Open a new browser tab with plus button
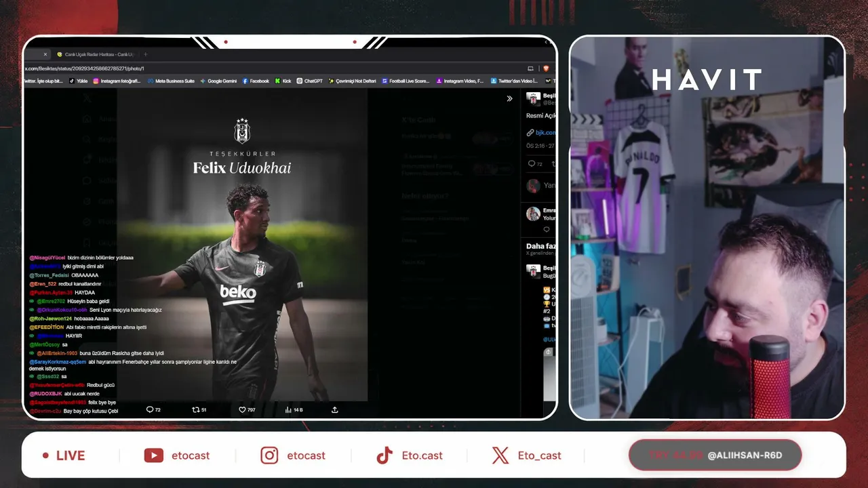 coord(145,54)
